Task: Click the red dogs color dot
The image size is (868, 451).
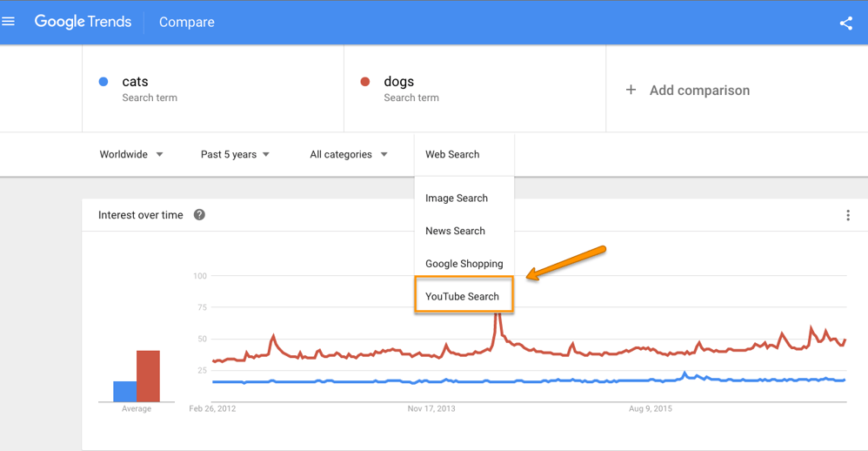Action: pos(365,82)
